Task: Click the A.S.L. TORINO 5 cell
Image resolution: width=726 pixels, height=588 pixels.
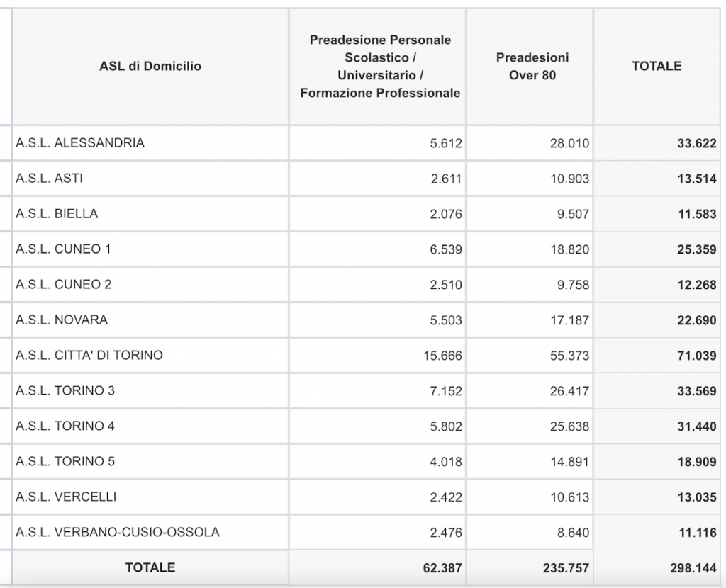Action: click(150, 462)
